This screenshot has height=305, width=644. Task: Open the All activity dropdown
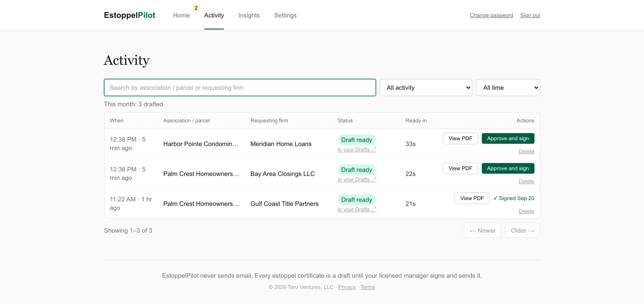click(x=426, y=88)
